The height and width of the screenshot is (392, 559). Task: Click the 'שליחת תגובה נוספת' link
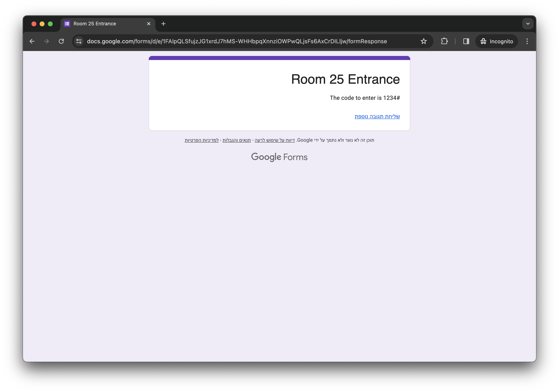pos(377,117)
